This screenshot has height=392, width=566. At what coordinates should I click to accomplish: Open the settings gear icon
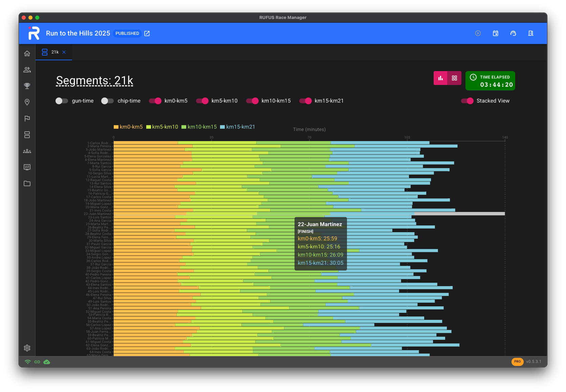pyautogui.click(x=27, y=348)
